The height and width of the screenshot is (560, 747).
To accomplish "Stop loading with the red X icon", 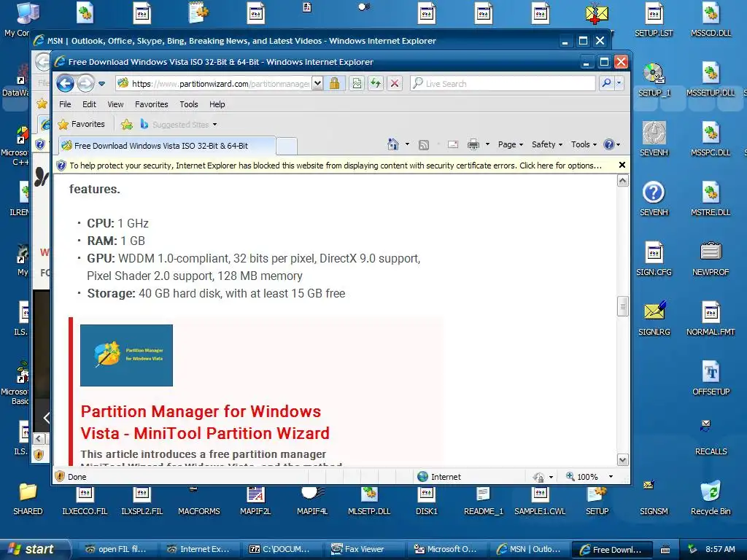I will [x=395, y=84].
